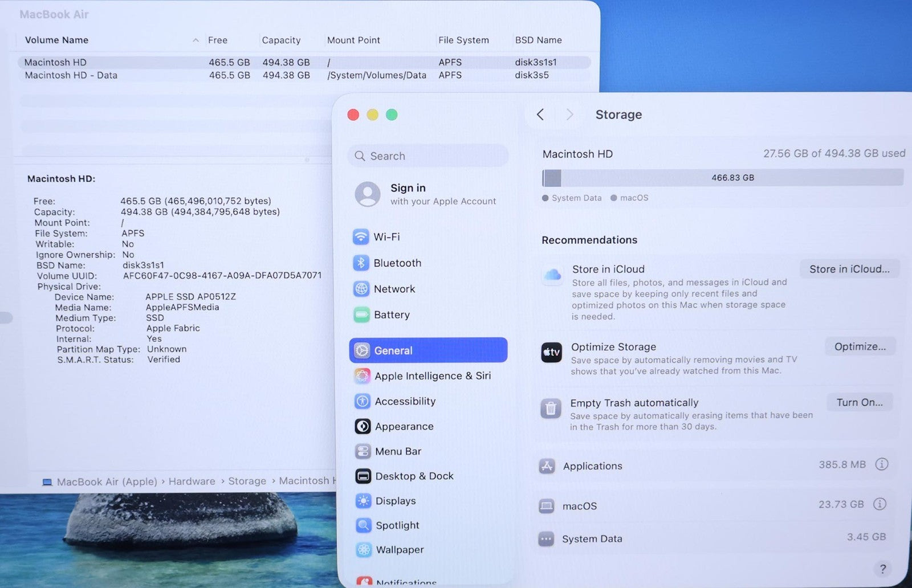Open Apple Intelligence & Siri icon
912x588 pixels.
tap(362, 375)
